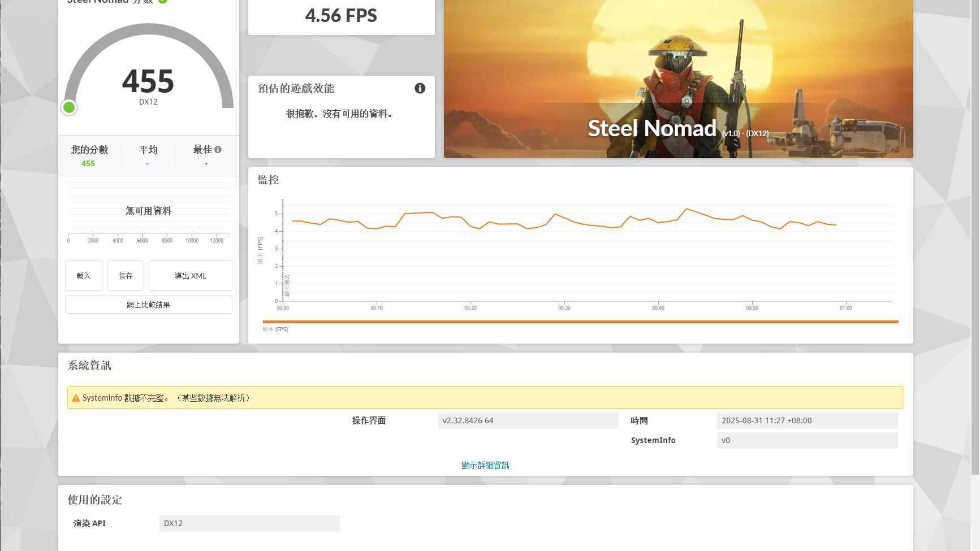Click the 455 score in the gauge

(x=148, y=81)
